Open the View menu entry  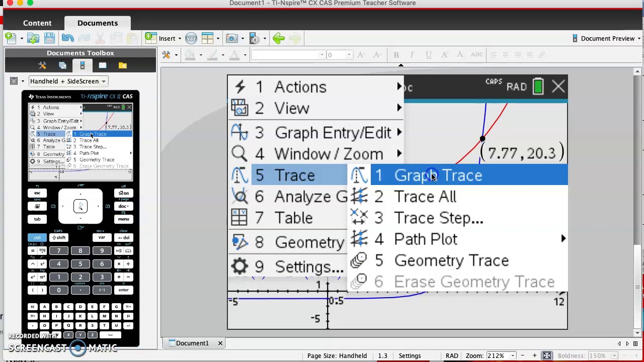pyautogui.click(x=316, y=108)
